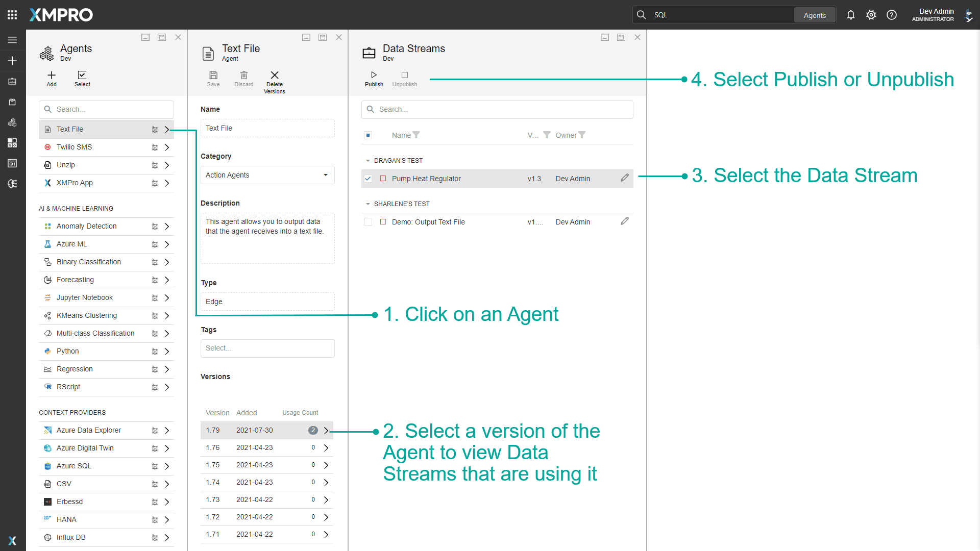Click the Data Streams search field
This screenshot has width=980, height=551.
pyautogui.click(x=497, y=109)
